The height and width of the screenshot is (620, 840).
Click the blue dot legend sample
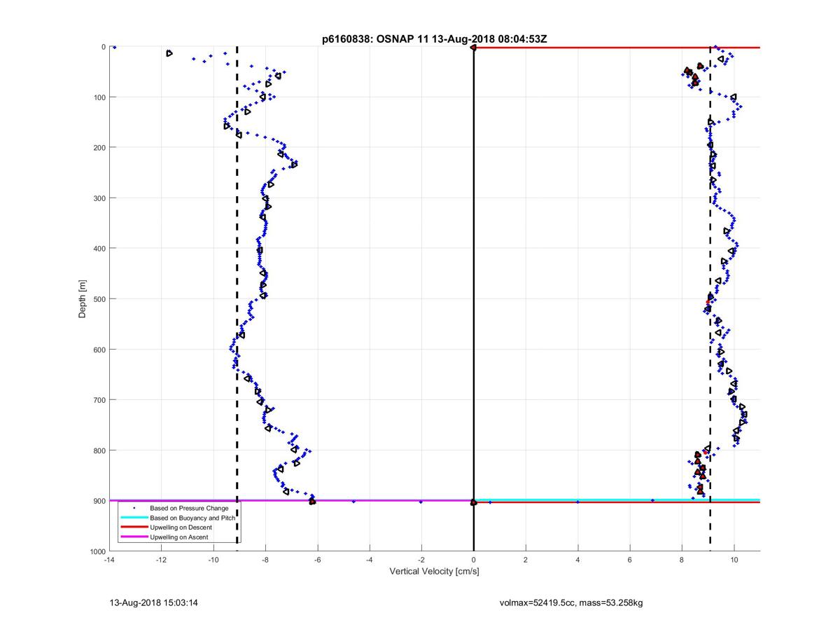pos(134,508)
